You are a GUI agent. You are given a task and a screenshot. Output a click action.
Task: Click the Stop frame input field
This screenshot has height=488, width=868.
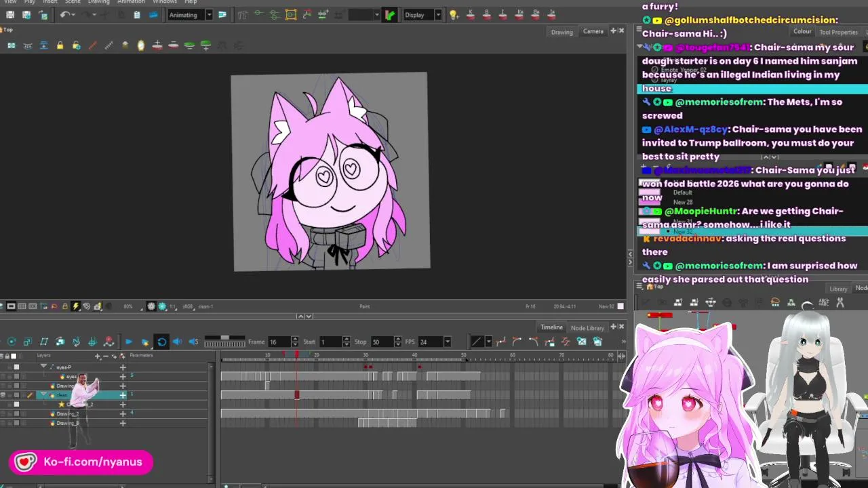pos(381,342)
